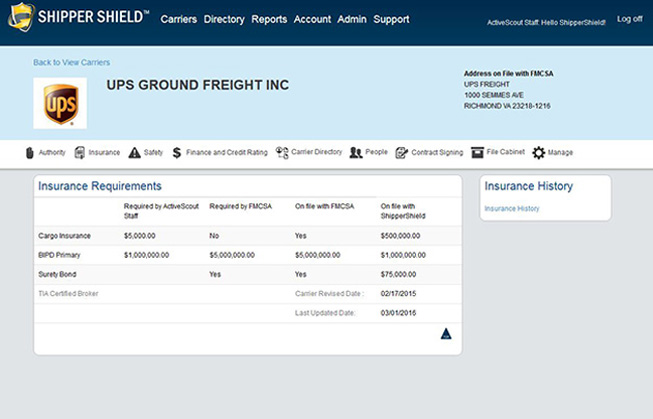This screenshot has width=653, height=419.
Task: Click the Manage gear icon
Action: [539, 153]
